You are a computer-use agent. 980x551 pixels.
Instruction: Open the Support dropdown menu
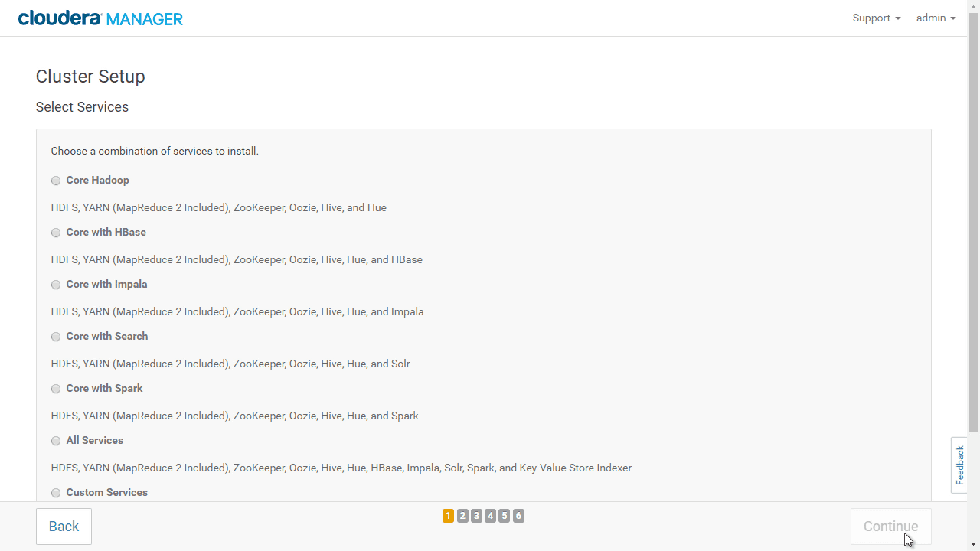[x=877, y=18]
